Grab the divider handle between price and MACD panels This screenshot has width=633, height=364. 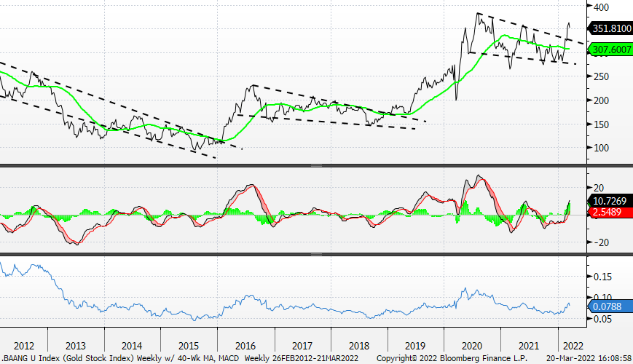click(316, 165)
